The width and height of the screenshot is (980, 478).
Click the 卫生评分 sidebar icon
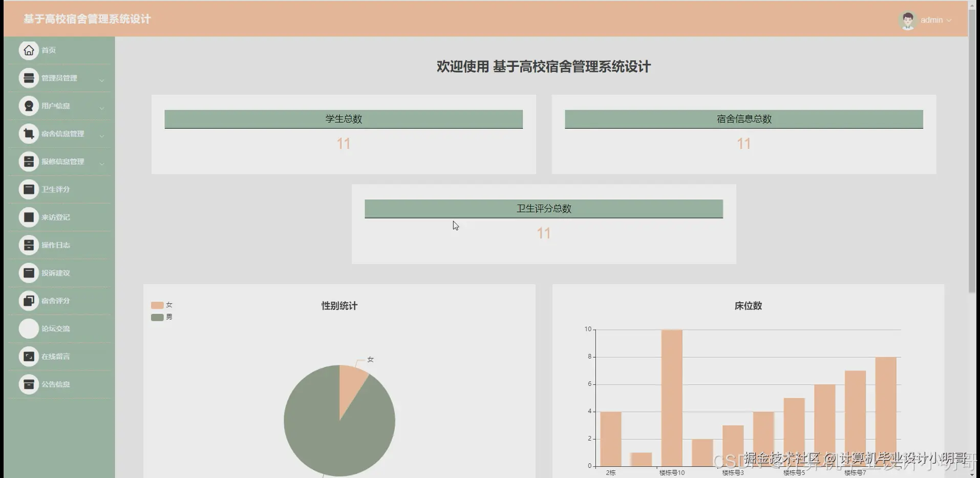pos(29,189)
